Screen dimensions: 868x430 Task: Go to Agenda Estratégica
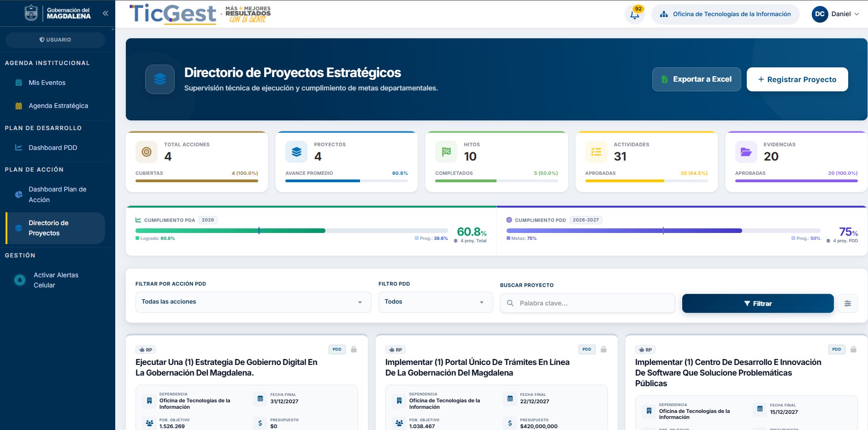coord(55,106)
